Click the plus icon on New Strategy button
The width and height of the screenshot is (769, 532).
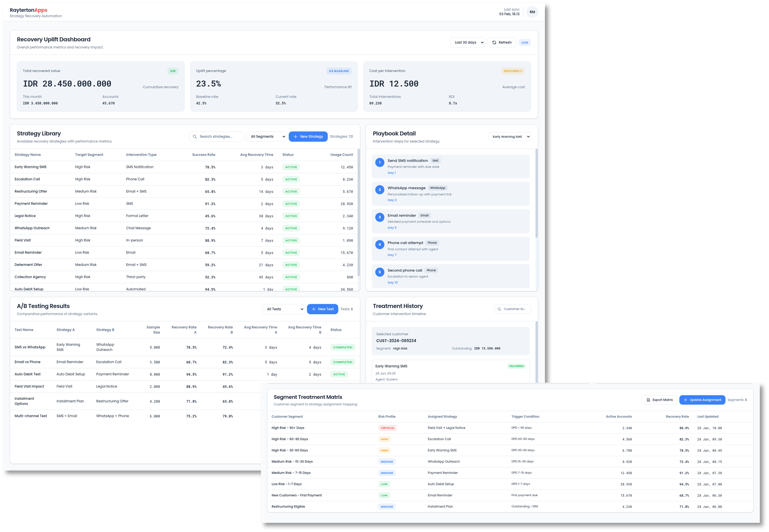pyautogui.click(x=295, y=136)
